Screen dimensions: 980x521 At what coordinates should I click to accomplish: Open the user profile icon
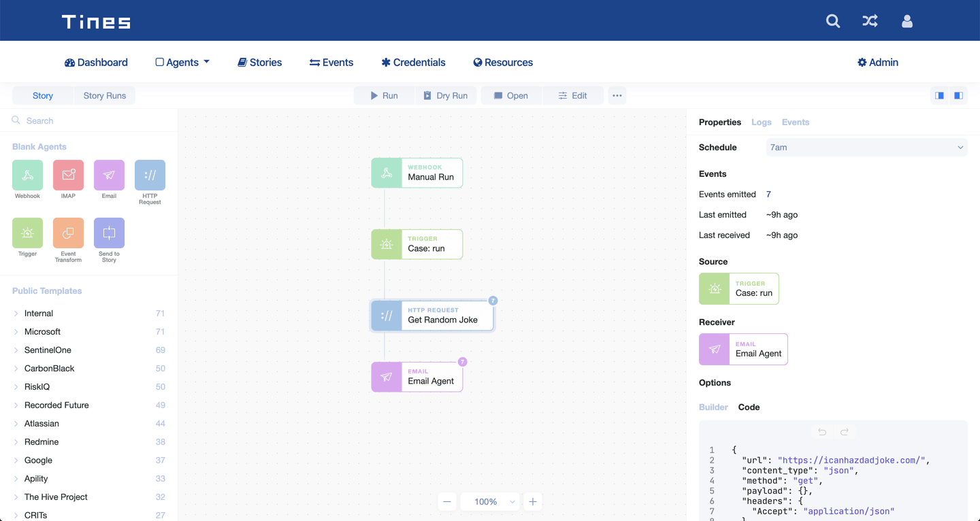(906, 21)
